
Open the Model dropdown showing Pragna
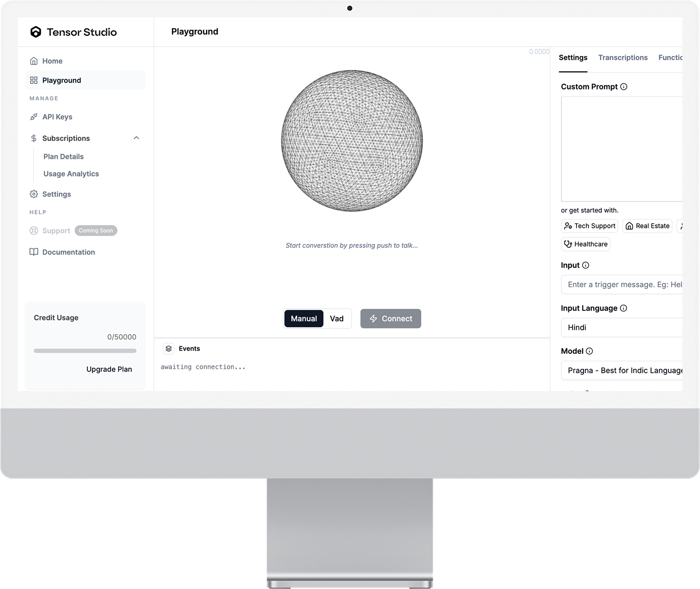(x=621, y=370)
